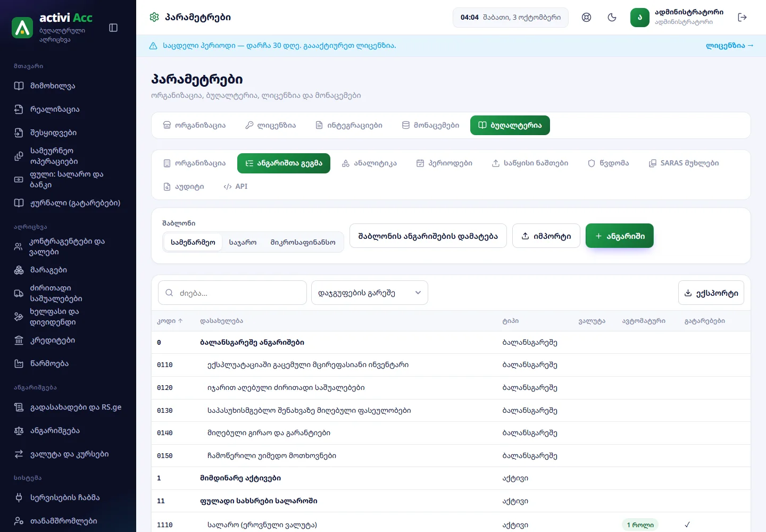Switch to the ინტეგრაციები tab
This screenshot has height=532, width=766.
point(349,126)
